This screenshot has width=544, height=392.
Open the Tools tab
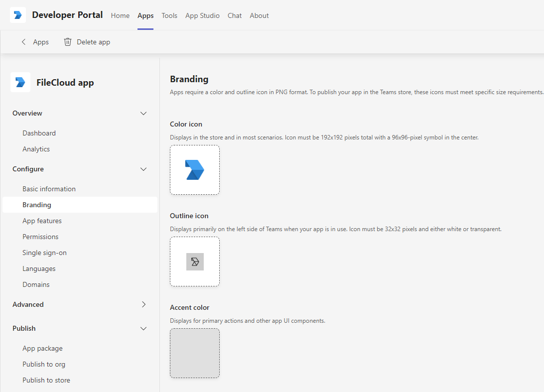(x=169, y=15)
